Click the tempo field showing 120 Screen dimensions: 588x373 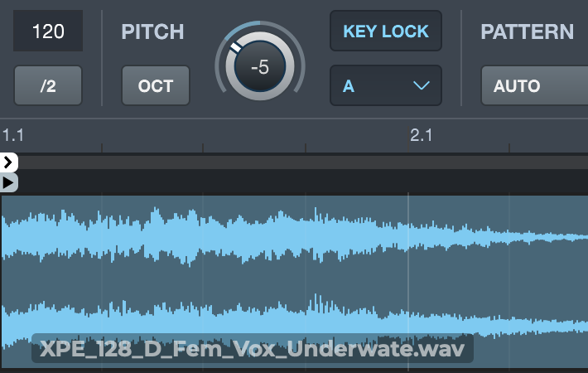pos(48,31)
